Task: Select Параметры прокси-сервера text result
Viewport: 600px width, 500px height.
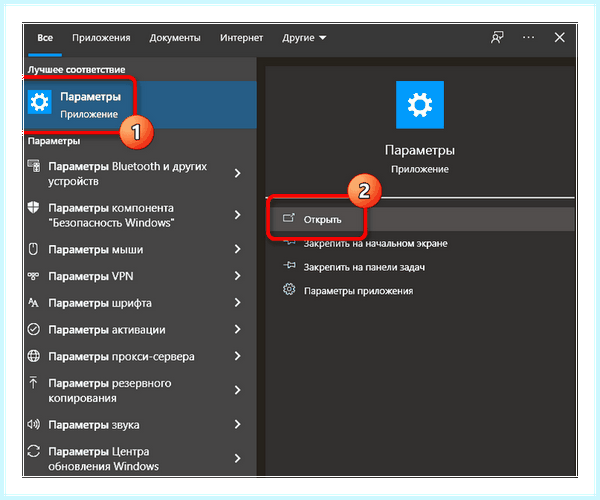Action: click(121, 357)
